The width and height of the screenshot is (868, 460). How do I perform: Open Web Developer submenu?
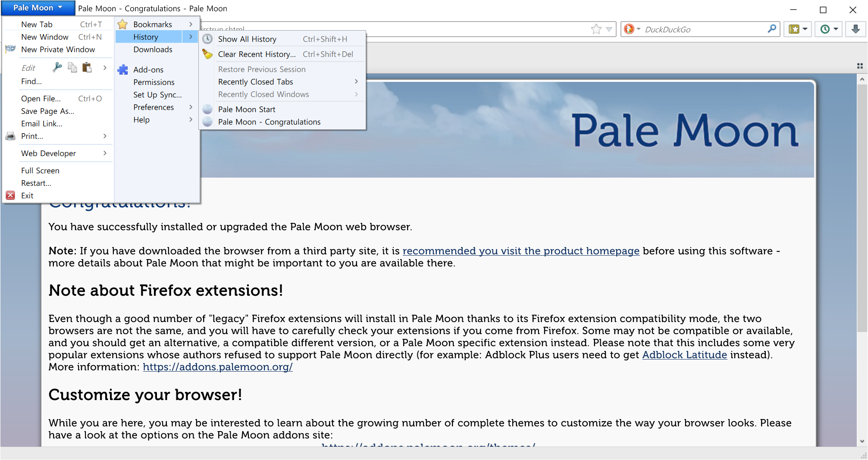pyautogui.click(x=58, y=153)
